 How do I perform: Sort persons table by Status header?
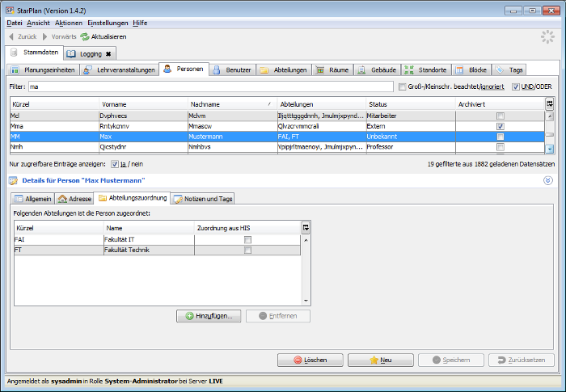coord(411,104)
